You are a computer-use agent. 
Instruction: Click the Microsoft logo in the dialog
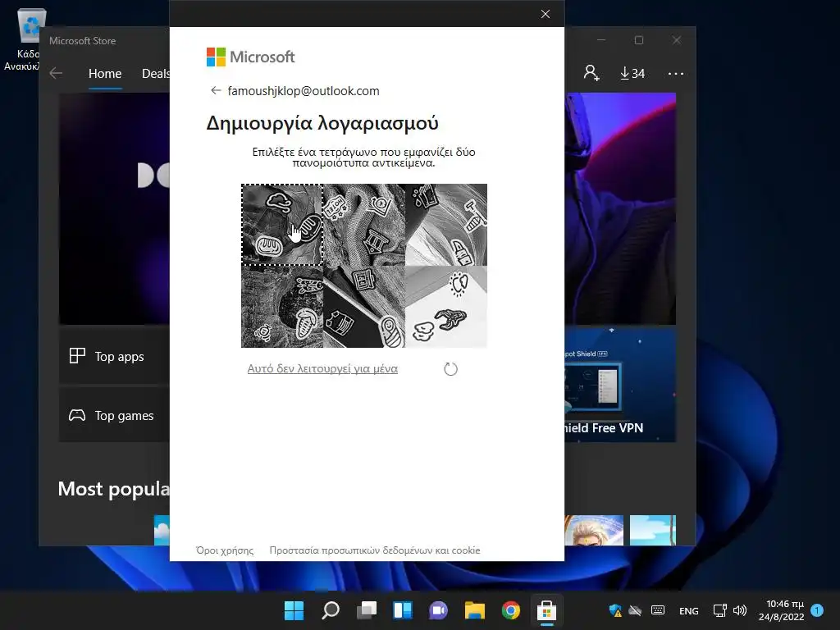click(x=250, y=57)
